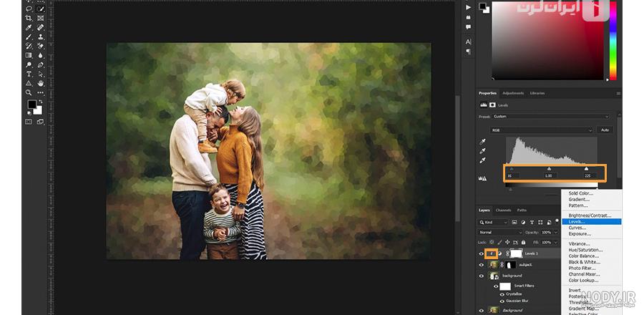This screenshot has width=644, height=315.
Task: Choose Curves... from the adjustment menu
Action: [577, 228]
